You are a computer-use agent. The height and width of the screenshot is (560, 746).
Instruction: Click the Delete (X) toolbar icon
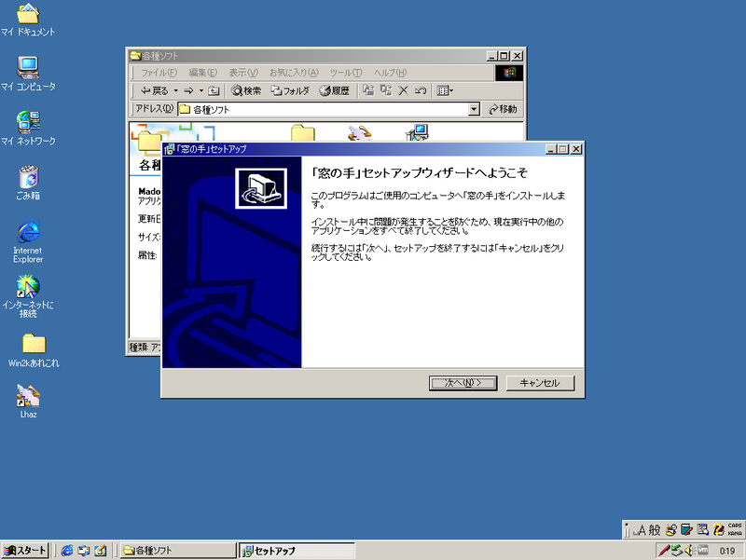pyautogui.click(x=405, y=90)
